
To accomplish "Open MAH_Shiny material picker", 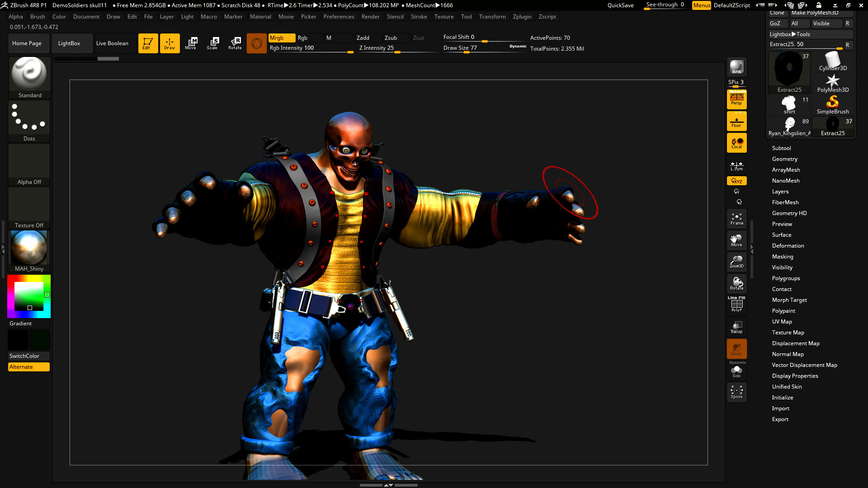I will pyautogui.click(x=29, y=251).
